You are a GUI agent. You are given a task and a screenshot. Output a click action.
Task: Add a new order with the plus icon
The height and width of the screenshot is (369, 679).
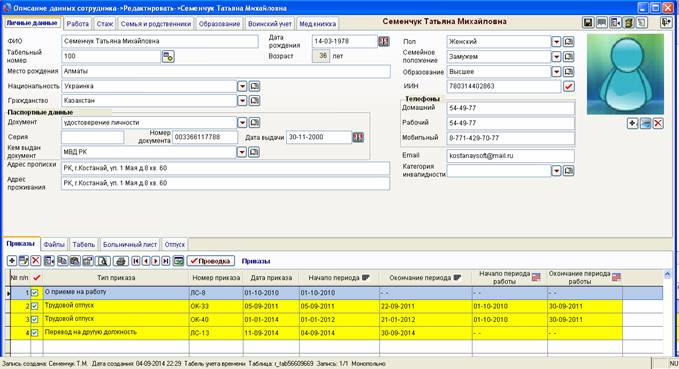coord(12,261)
